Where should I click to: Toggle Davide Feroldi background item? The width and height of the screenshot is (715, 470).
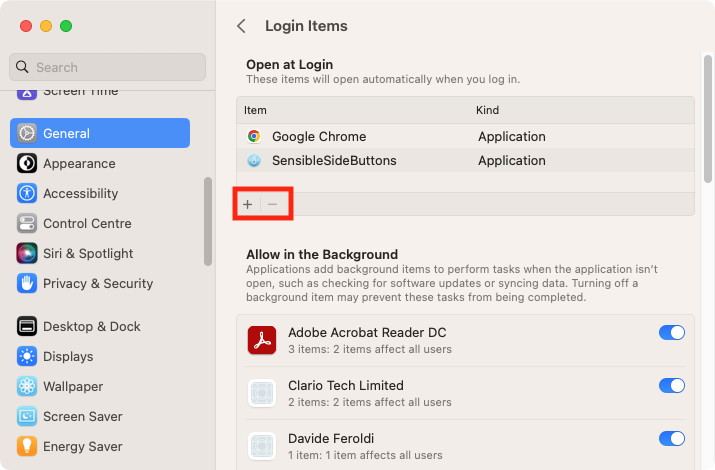click(672, 439)
